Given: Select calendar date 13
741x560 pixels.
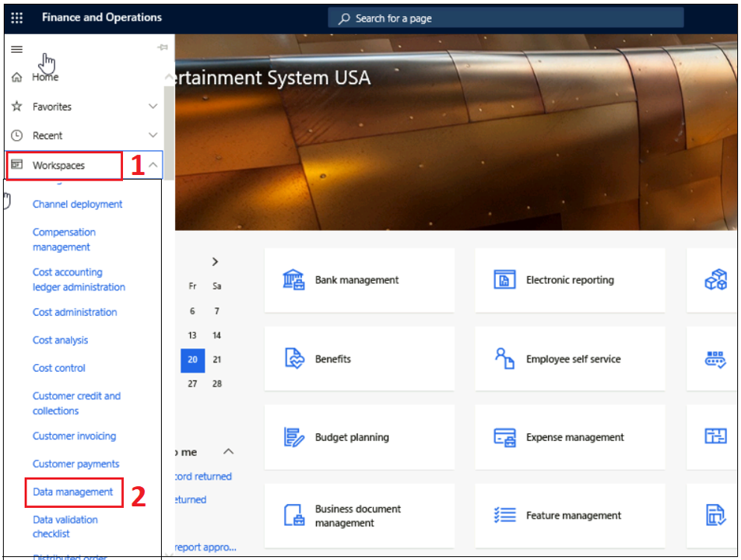Looking at the screenshot, I should coord(192,335).
